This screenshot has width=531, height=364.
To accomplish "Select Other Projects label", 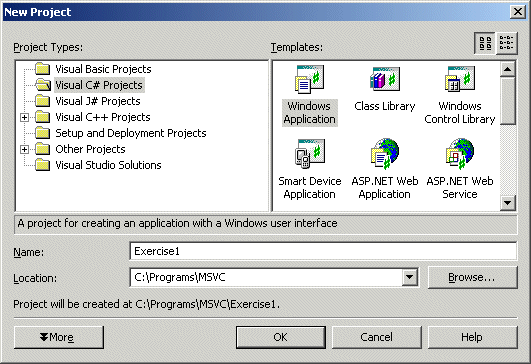I will tap(90, 149).
